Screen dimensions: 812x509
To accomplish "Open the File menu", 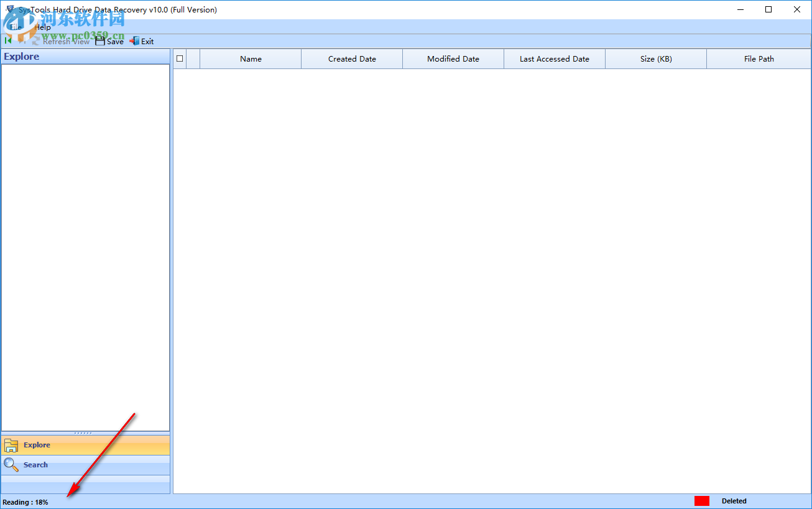I will [16, 27].
